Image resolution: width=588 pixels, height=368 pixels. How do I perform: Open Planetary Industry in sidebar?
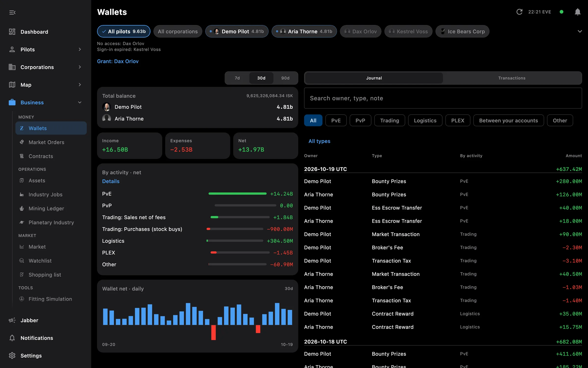51,222
